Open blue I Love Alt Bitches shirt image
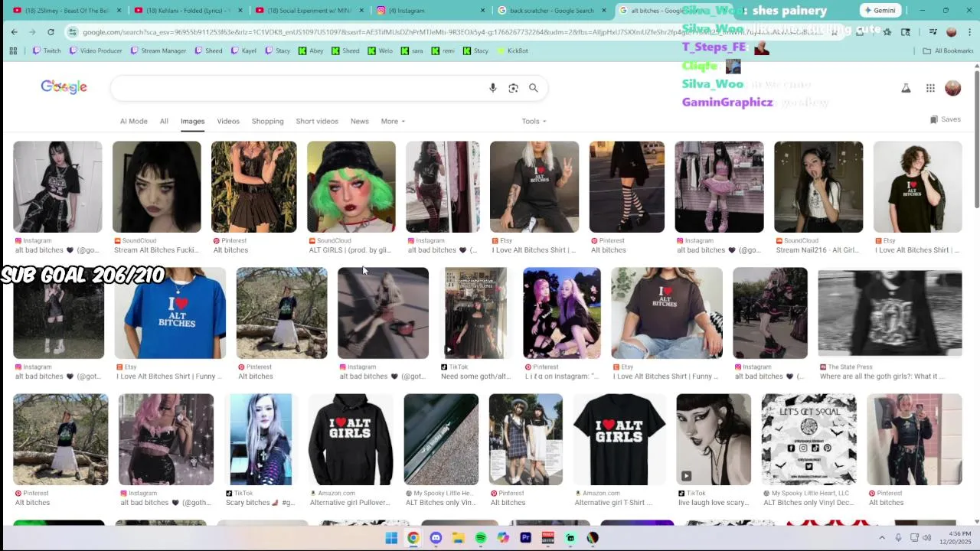The width and height of the screenshot is (980, 551). click(x=170, y=313)
